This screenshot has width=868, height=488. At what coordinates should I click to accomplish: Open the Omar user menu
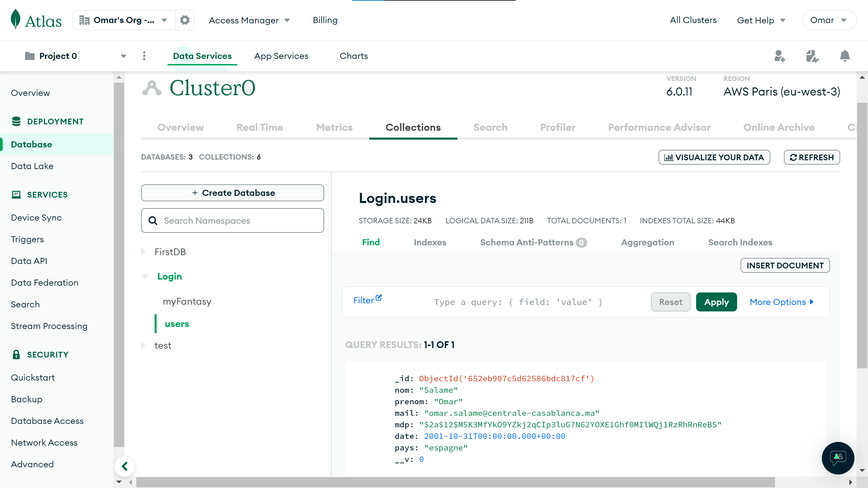point(829,20)
